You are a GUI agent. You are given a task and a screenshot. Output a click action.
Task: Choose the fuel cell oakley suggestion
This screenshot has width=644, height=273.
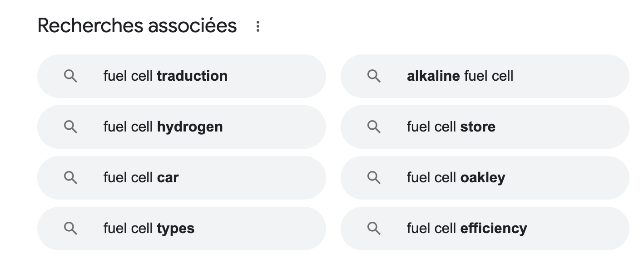pos(485,178)
